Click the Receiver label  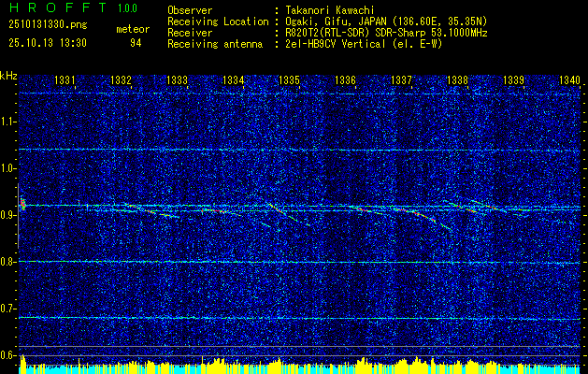point(190,33)
